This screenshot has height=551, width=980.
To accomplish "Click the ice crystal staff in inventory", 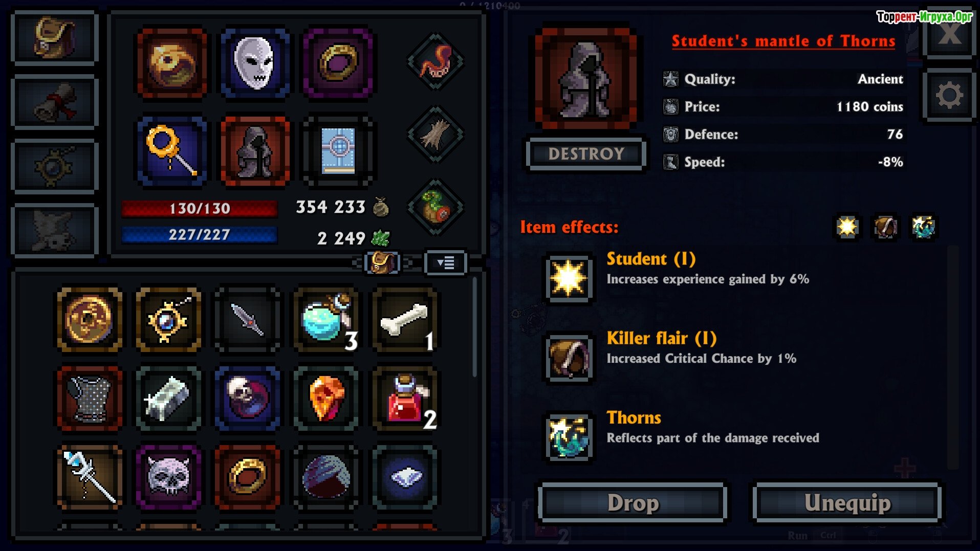I will (90, 477).
